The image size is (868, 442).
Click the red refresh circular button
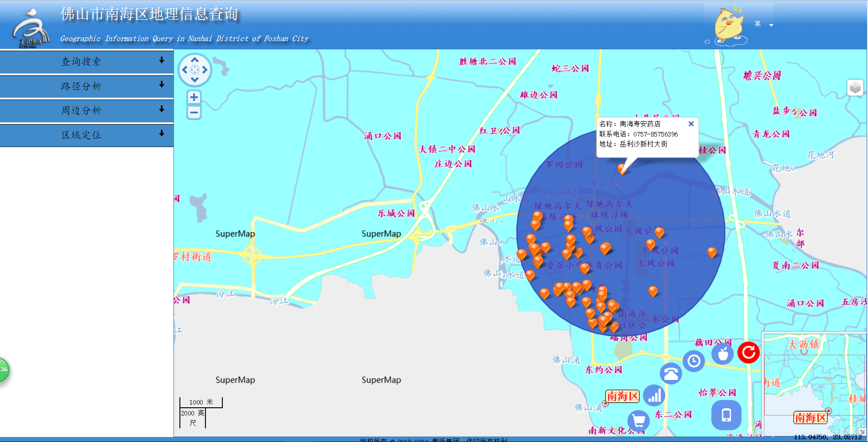749,353
